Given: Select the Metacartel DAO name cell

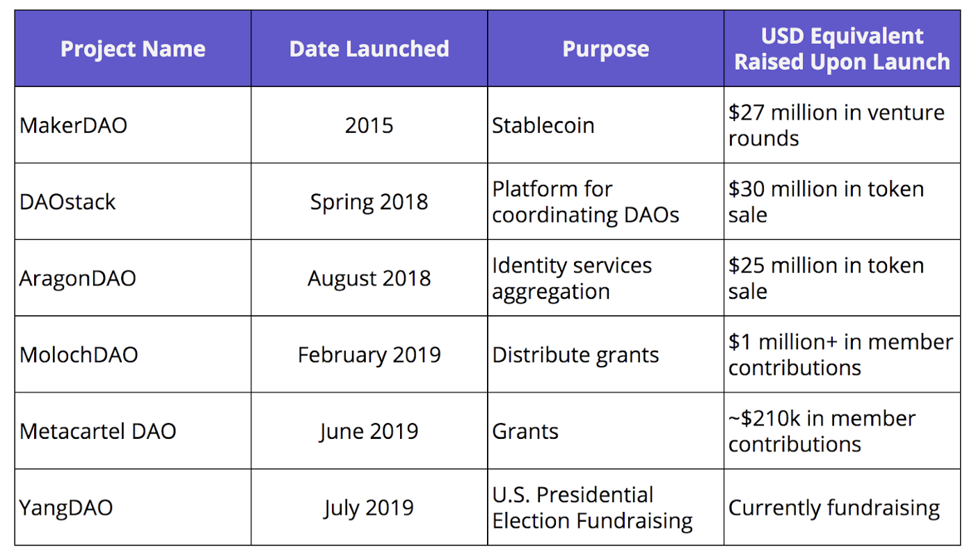Looking at the screenshot, I should tap(98, 431).
